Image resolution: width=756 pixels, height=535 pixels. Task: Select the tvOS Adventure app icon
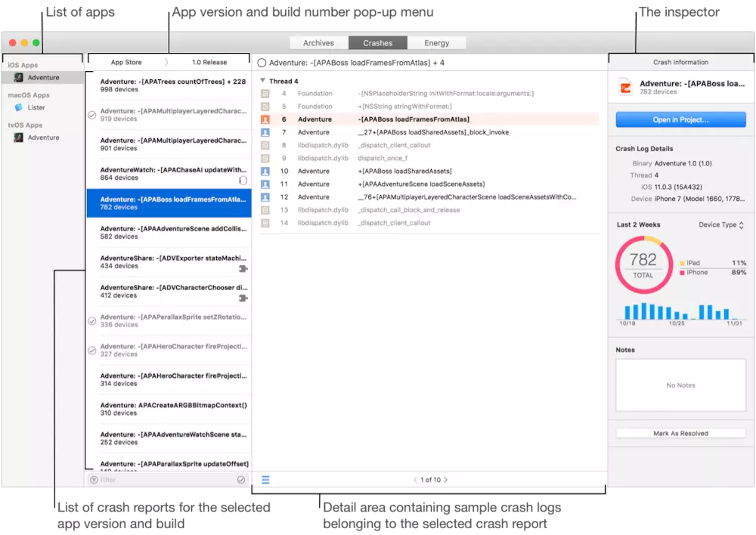(18, 138)
